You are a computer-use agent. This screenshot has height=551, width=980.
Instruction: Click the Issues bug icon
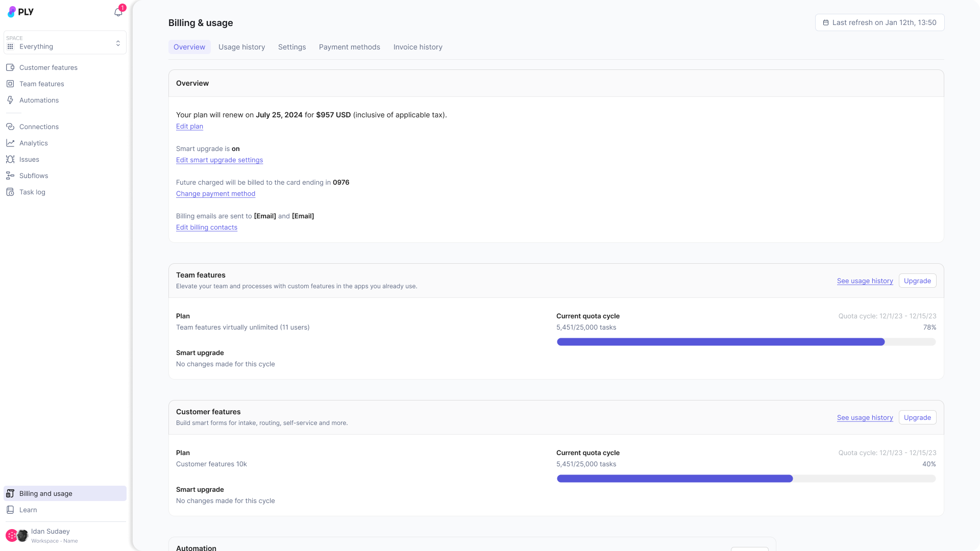click(x=10, y=159)
